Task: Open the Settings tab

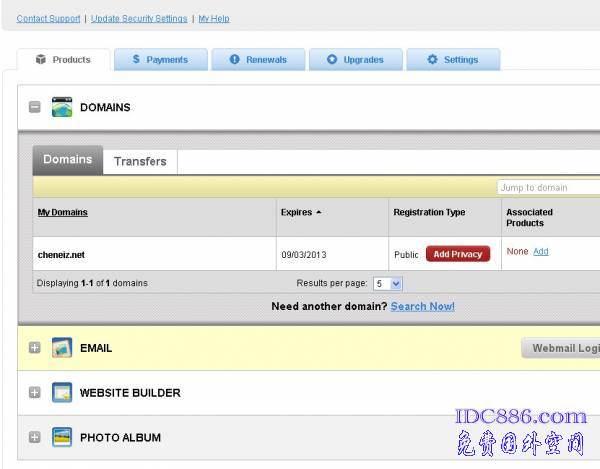Action: [x=452, y=60]
